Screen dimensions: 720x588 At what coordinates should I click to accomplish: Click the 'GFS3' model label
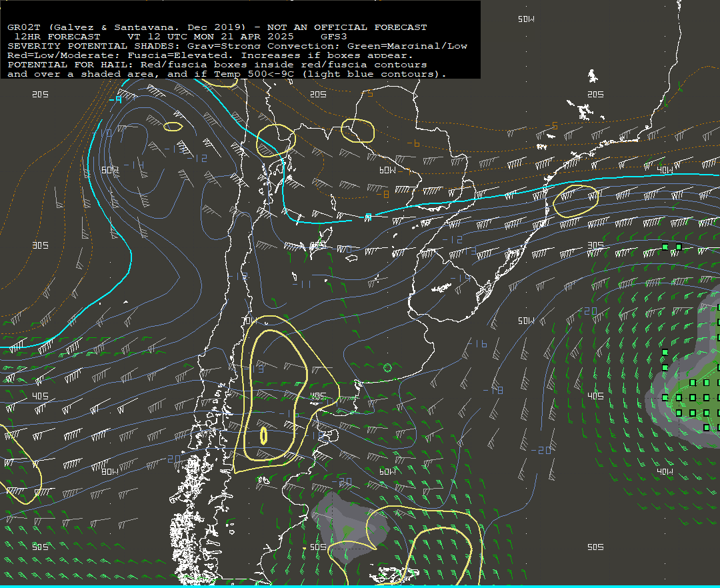tap(334, 36)
